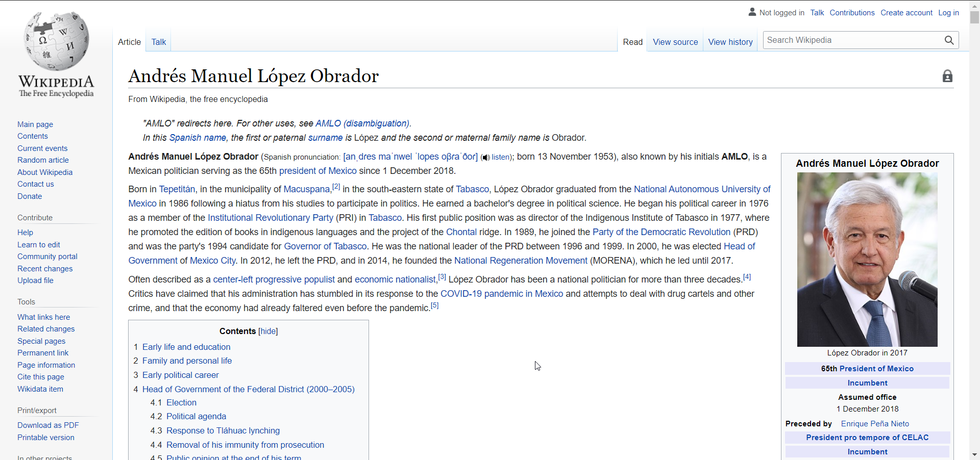This screenshot has height=460, width=980.
Task: Select the Read tab
Action: [632, 42]
